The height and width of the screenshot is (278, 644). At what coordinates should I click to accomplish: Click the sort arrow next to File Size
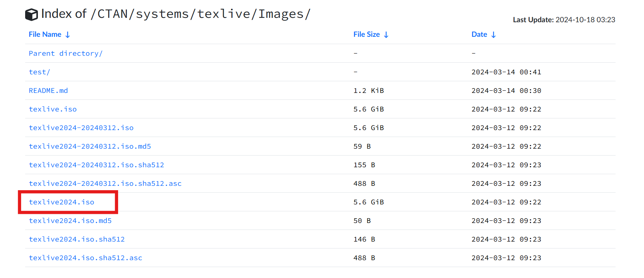pos(386,35)
